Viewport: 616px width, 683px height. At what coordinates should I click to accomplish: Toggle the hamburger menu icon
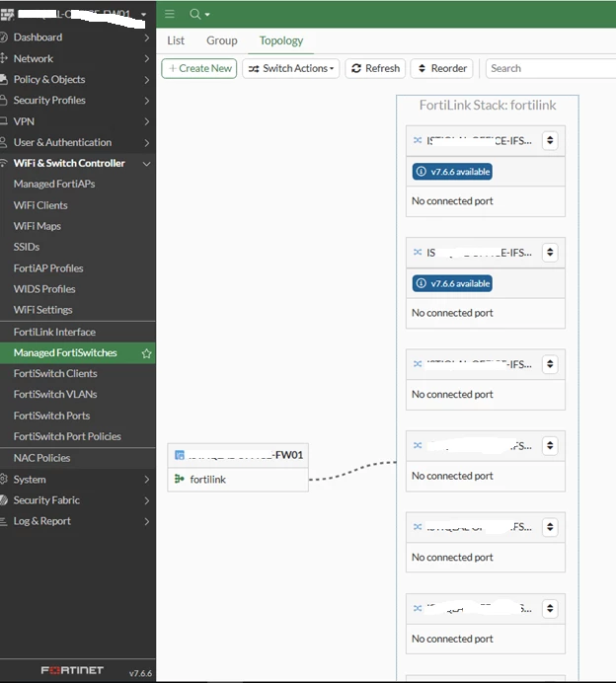pyautogui.click(x=170, y=14)
